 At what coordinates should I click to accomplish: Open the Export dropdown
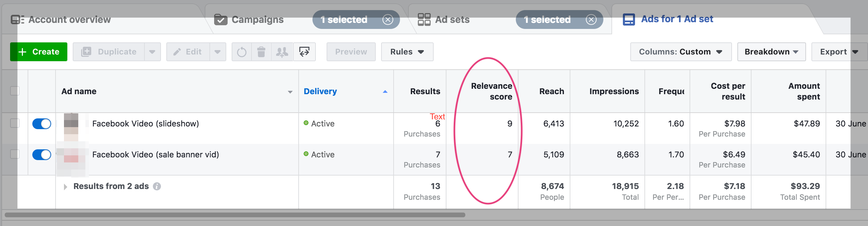pyautogui.click(x=839, y=52)
